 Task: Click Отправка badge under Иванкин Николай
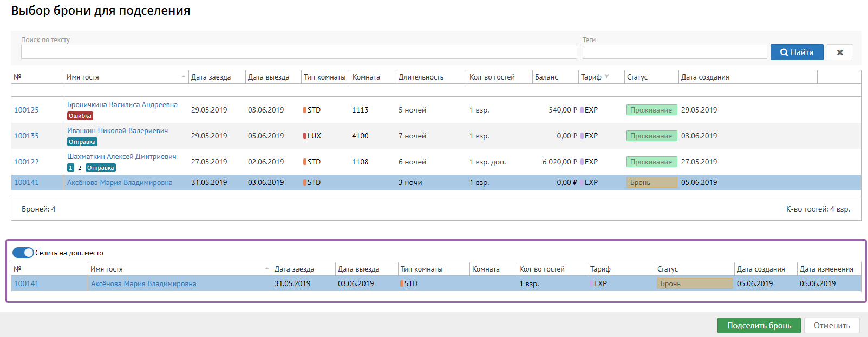tap(82, 142)
